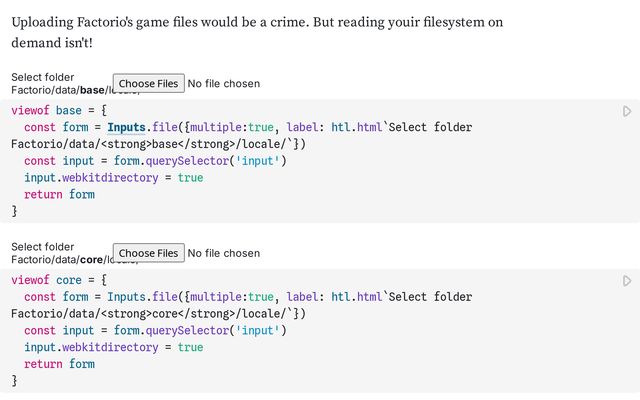Viewport: 640px width, 400px height.
Task: Place cursor on 'viewof core' line
Action: tap(59, 280)
